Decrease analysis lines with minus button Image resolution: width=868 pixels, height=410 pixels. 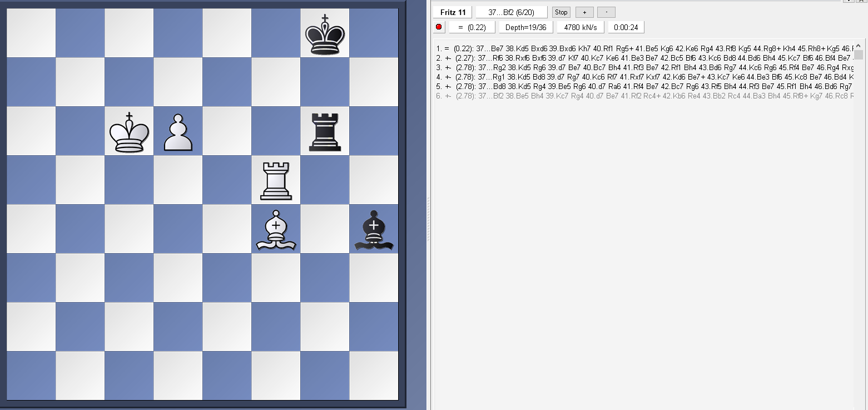[x=606, y=12]
